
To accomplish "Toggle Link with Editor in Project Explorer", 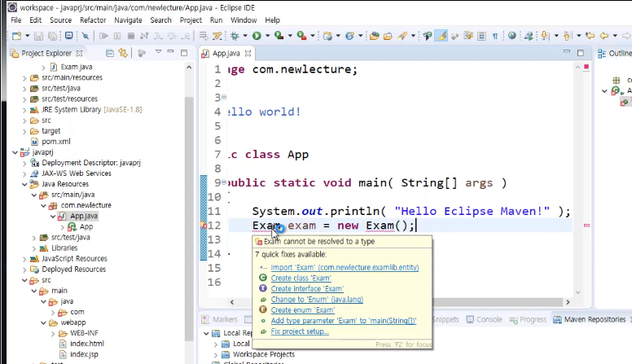I will point(123,53).
